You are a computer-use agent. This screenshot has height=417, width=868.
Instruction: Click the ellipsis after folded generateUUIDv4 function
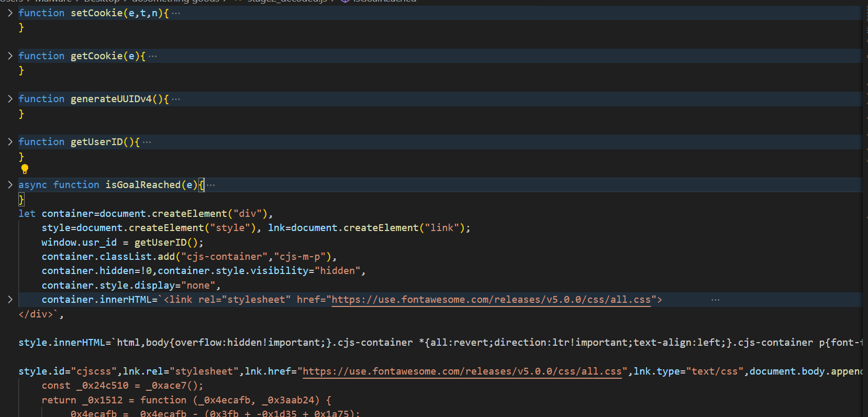click(x=176, y=99)
